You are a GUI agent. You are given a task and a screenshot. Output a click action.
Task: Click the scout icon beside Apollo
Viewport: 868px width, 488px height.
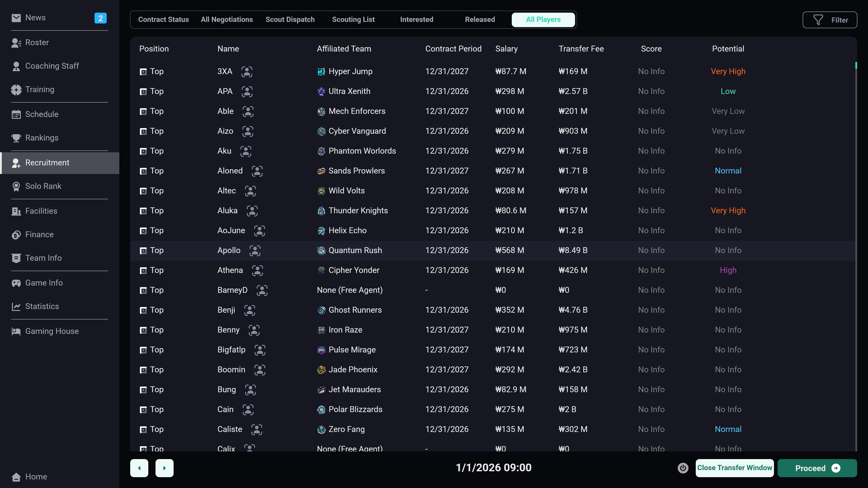(x=255, y=250)
